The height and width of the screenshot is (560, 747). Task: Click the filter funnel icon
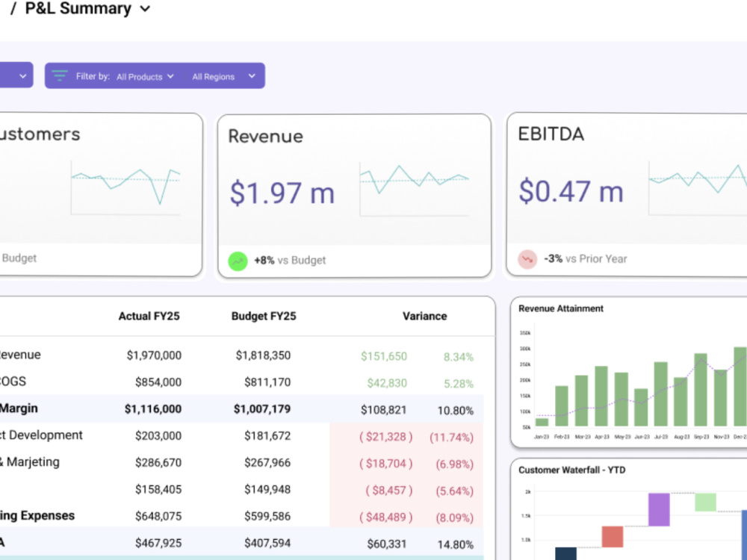click(60, 75)
